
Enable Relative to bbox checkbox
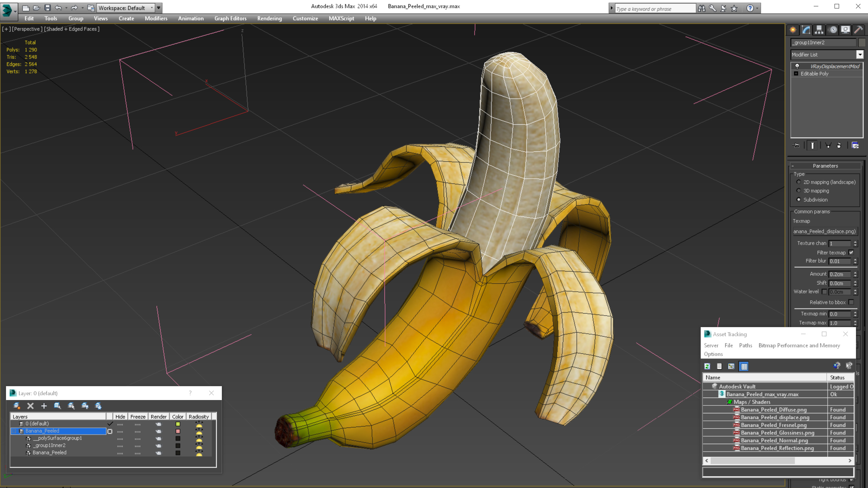851,302
